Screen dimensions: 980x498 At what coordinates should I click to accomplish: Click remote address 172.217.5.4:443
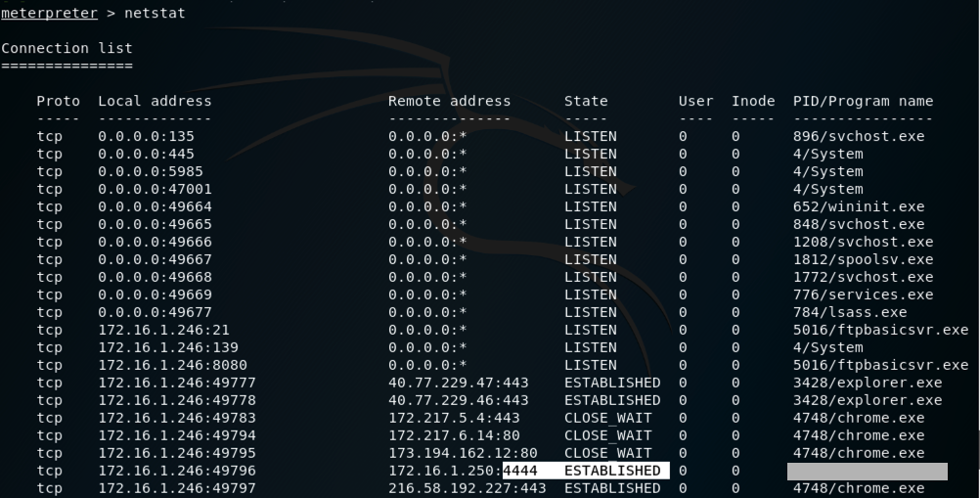coord(454,418)
